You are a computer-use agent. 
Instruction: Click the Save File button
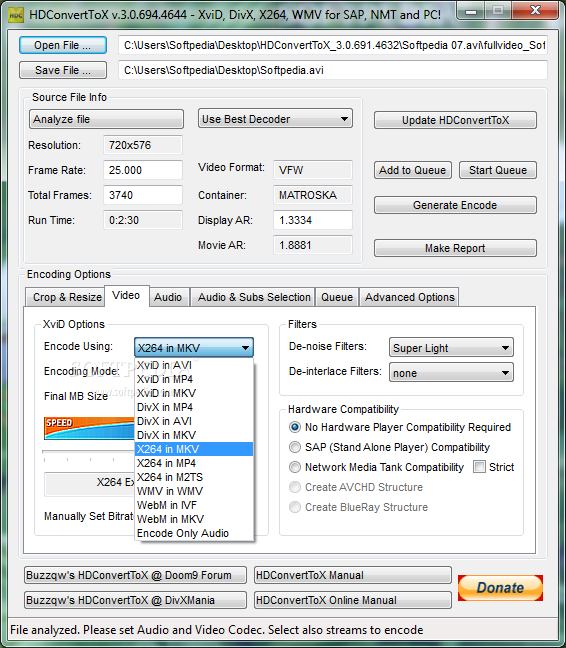[x=63, y=70]
